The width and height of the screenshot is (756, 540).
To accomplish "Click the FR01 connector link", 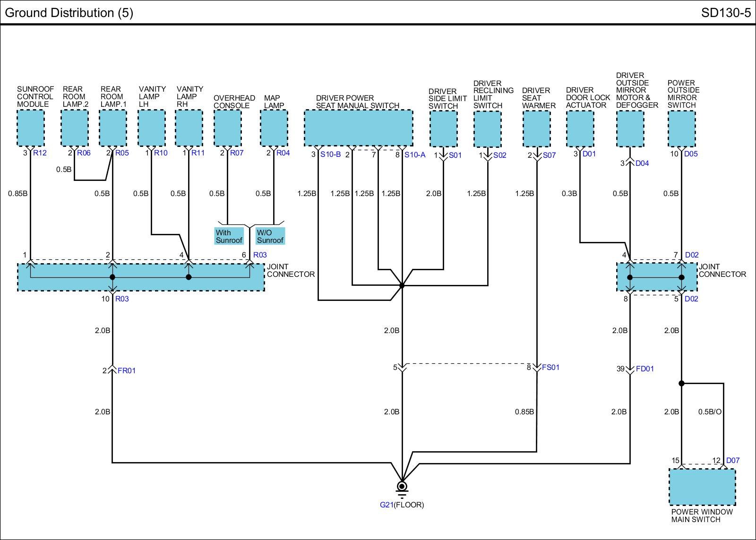I will pos(126,371).
